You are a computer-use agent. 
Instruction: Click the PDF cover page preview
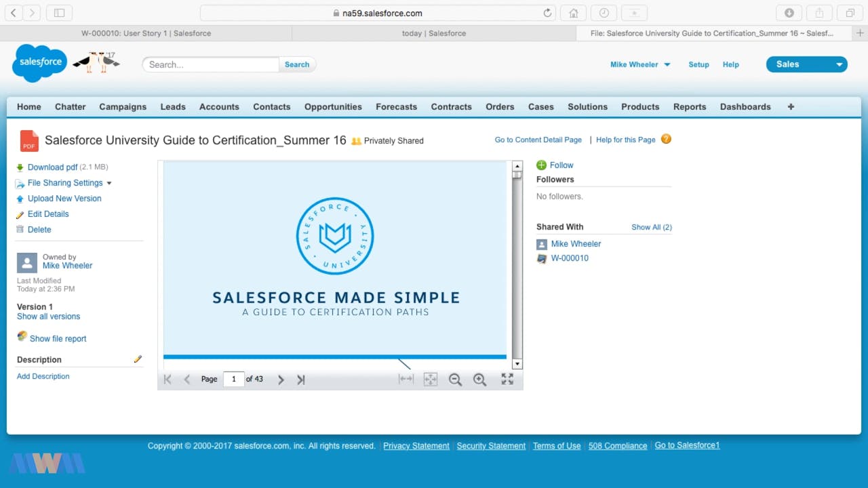[x=335, y=260]
